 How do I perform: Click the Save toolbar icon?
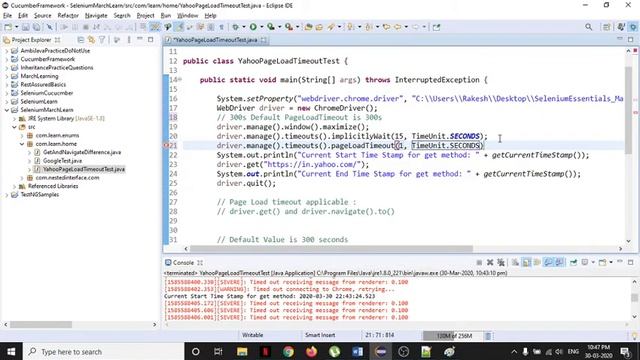tap(25, 27)
